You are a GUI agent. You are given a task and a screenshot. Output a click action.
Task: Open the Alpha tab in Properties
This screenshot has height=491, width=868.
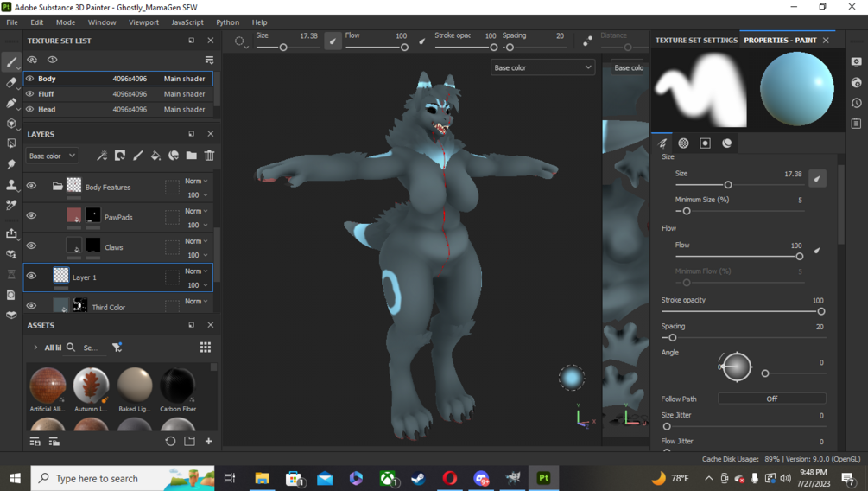pyautogui.click(x=684, y=143)
